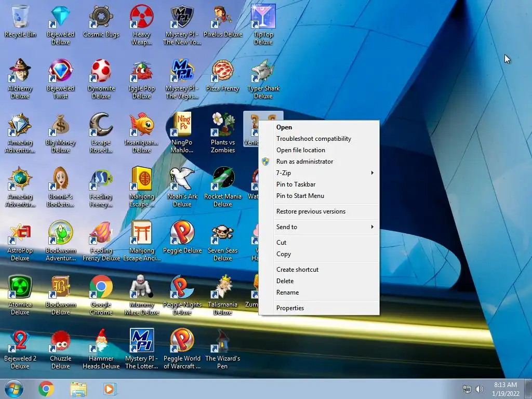
Task: Choose Cut from context menu
Action: point(319,243)
